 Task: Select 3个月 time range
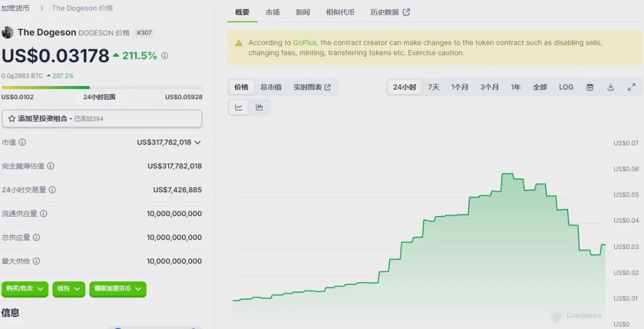coord(490,87)
